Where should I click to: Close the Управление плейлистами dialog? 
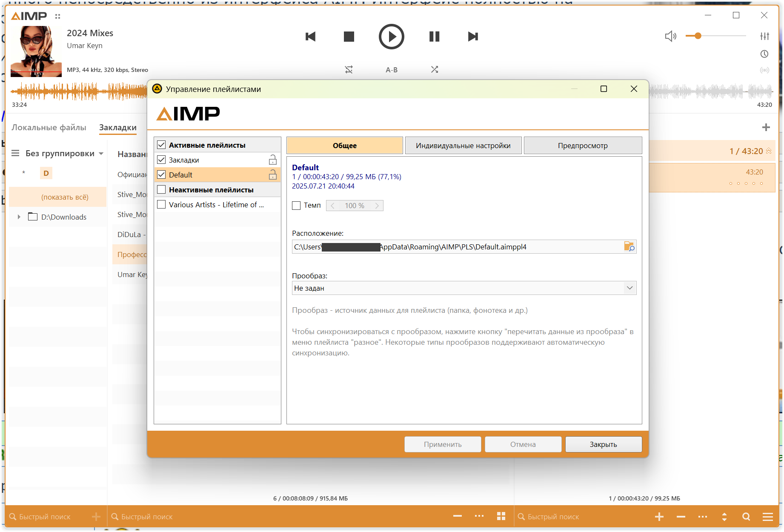[x=634, y=89]
